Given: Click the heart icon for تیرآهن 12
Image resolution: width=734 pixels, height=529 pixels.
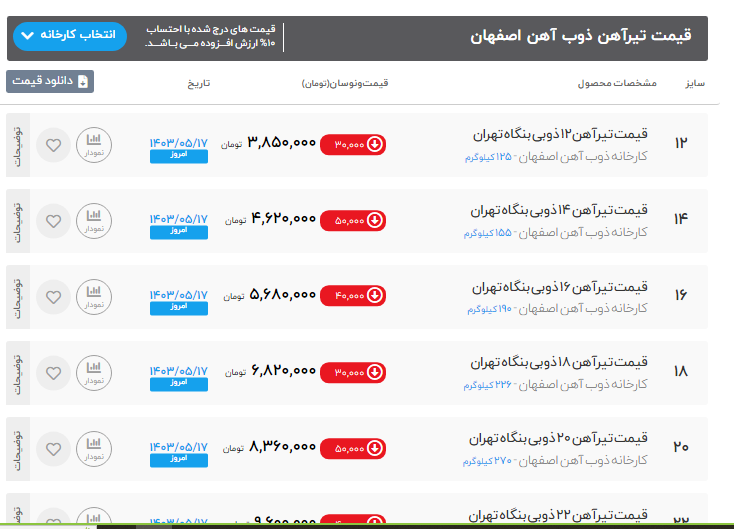Looking at the screenshot, I should (54, 144).
